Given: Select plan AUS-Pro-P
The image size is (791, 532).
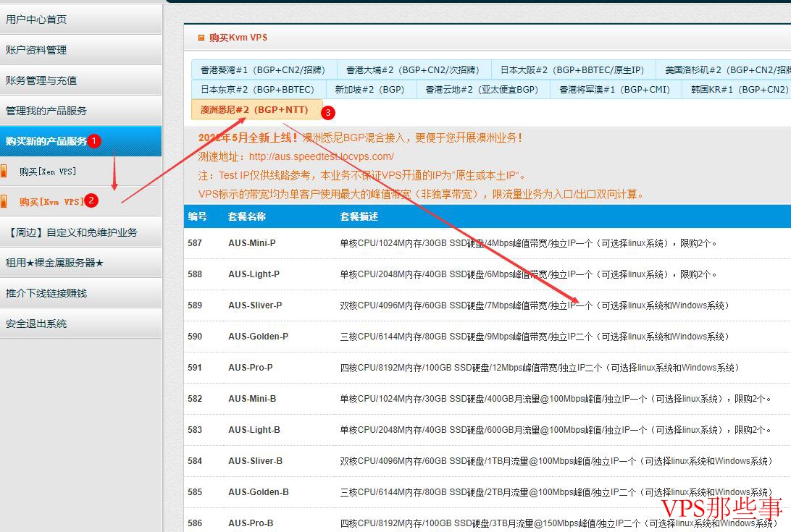Looking at the screenshot, I should [250, 368].
